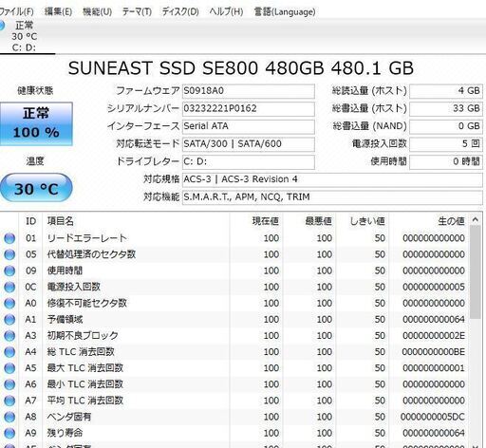Open the 機能(U) menu
This screenshot has width=486, height=448.
pyautogui.click(x=97, y=12)
